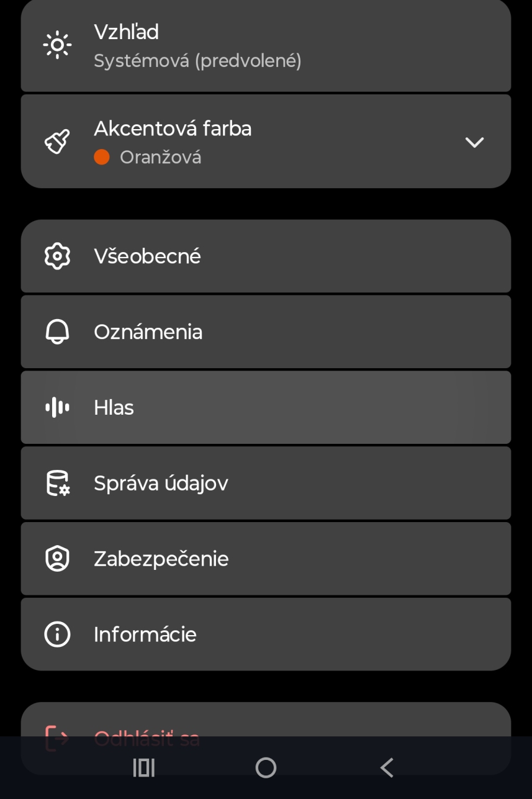The height and width of the screenshot is (799, 532).
Task: Tap the info icon for Informácie
Action: 57,634
